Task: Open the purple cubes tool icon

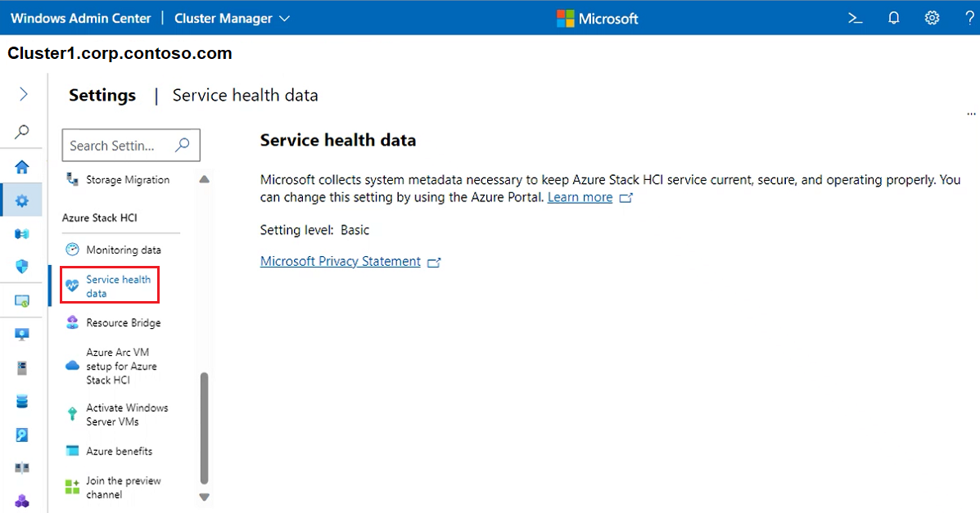Action: [22, 501]
